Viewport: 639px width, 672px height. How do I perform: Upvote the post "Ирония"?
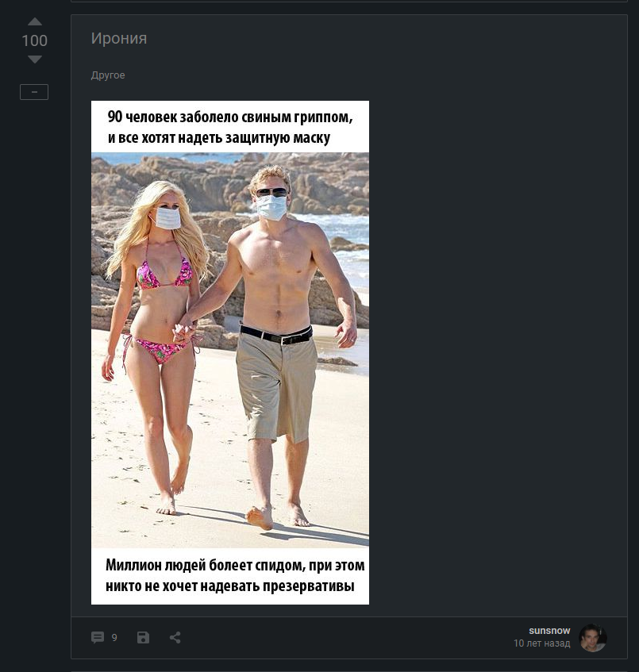click(x=35, y=21)
